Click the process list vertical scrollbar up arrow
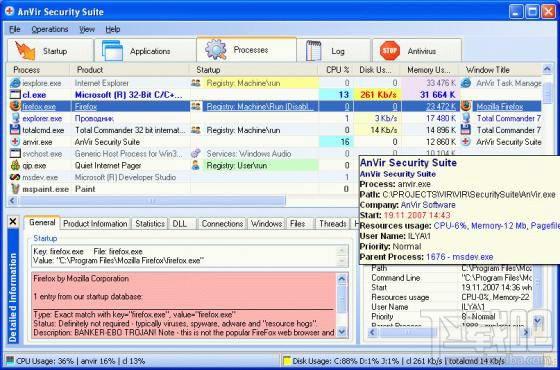This screenshot has width=560, height=370. [547, 69]
